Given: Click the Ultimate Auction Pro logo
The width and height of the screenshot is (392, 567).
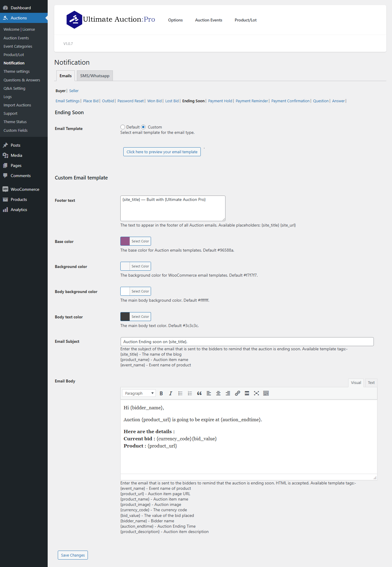Looking at the screenshot, I should click(111, 20).
